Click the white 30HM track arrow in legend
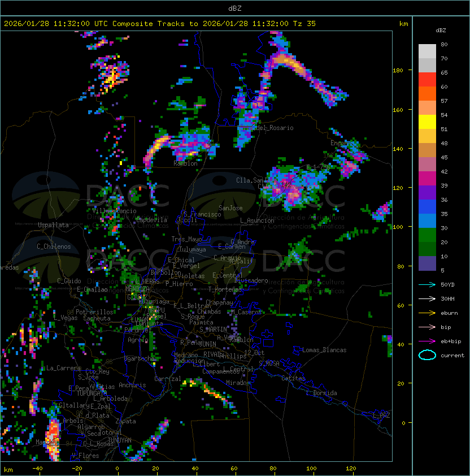This screenshot has width=470, height=476. (x=427, y=298)
